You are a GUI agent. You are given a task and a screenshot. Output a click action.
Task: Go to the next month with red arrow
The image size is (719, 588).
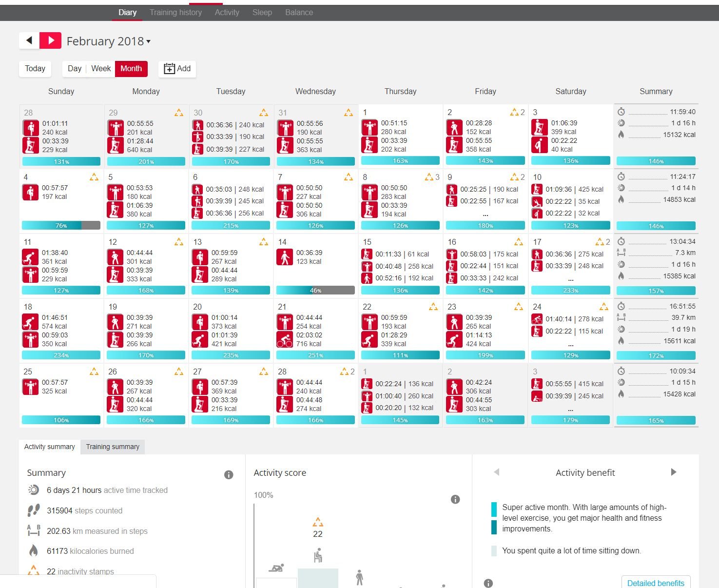(50, 40)
